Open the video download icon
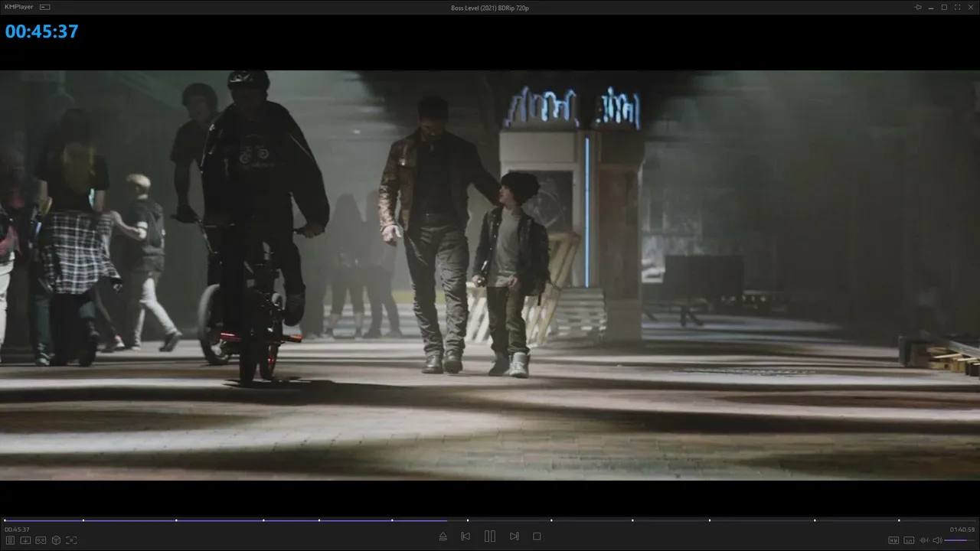This screenshot has width=980, height=551. click(x=25, y=540)
